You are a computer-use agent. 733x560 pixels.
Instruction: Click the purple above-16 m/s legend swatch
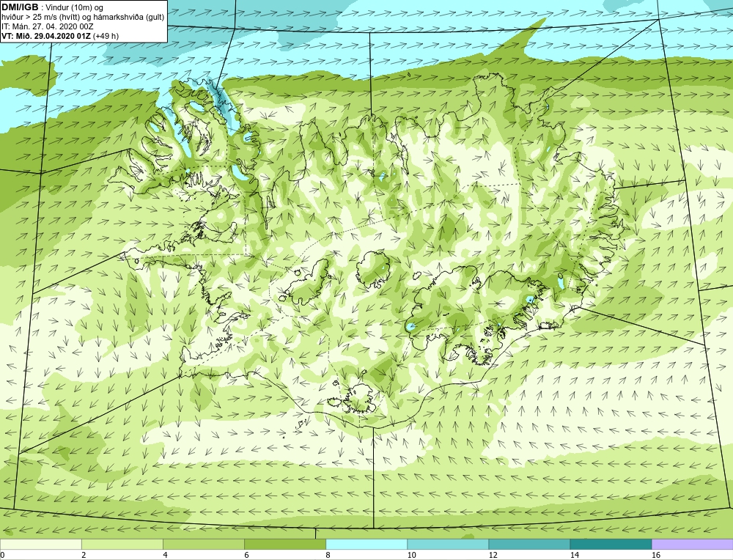coord(692,544)
